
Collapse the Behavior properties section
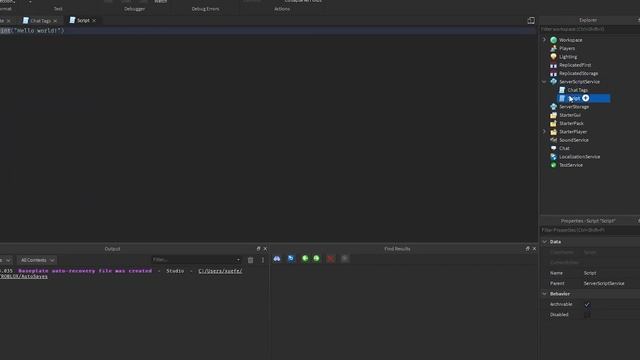click(x=544, y=294)
